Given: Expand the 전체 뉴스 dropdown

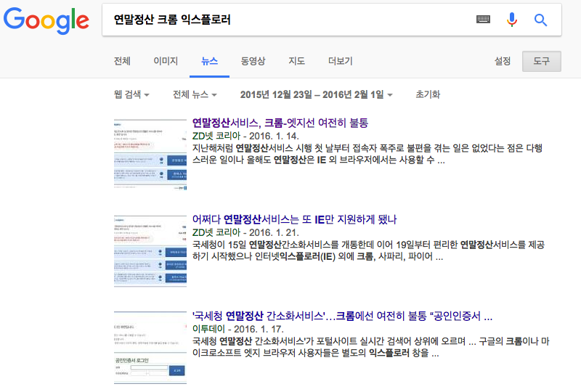Looking at the screenshot, I should 195,94.
